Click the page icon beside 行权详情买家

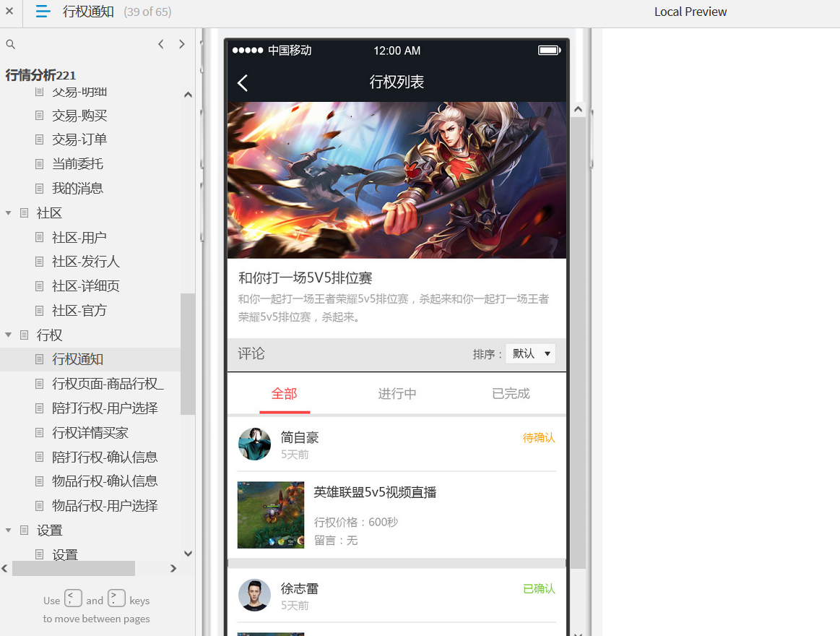[39, 433]
